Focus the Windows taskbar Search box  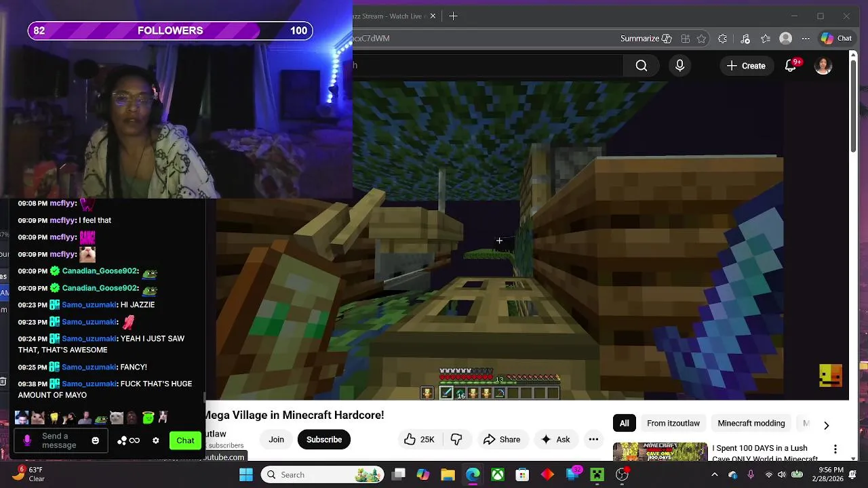click(322, 474)
